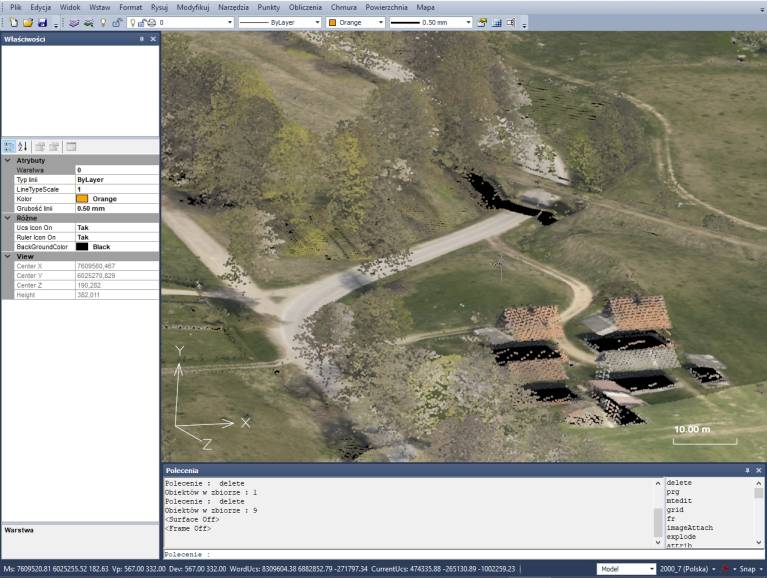Open overflow arrow at right toolbar end

[524, 24]
